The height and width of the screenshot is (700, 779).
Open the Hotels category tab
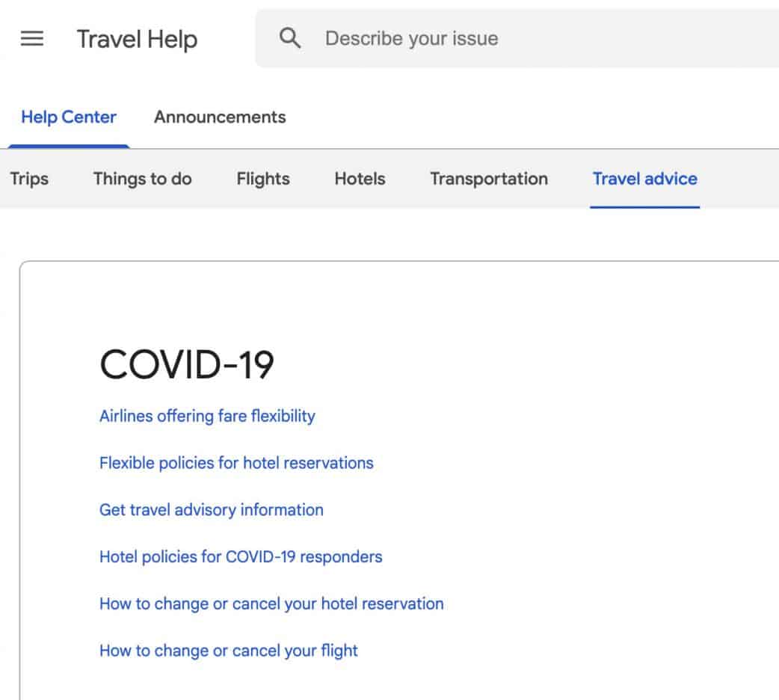coord(360,179)
